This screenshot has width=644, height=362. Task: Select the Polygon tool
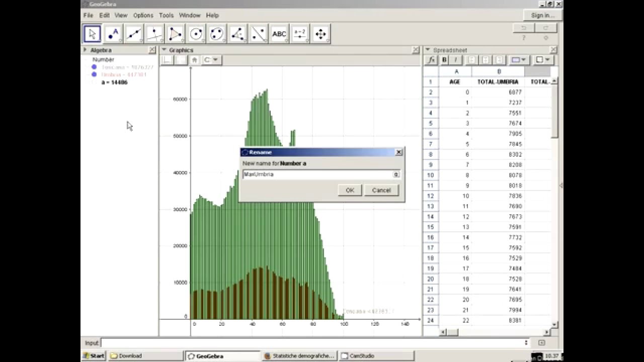[175, 34]
